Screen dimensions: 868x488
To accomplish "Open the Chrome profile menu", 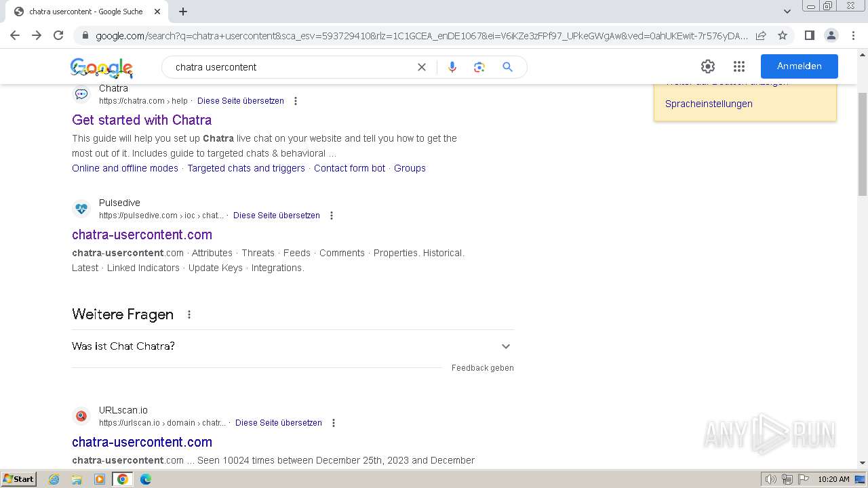I will click(x=831, y=35).
